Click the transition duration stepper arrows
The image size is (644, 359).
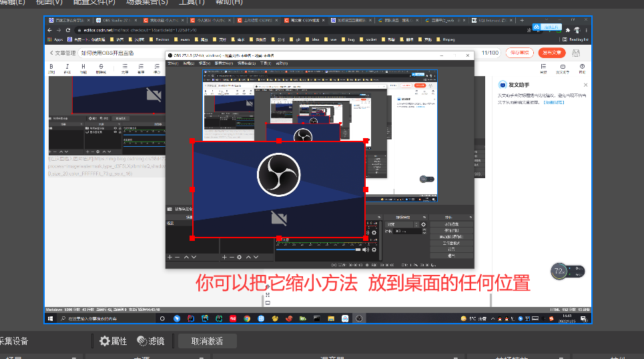tap(424, 232)
